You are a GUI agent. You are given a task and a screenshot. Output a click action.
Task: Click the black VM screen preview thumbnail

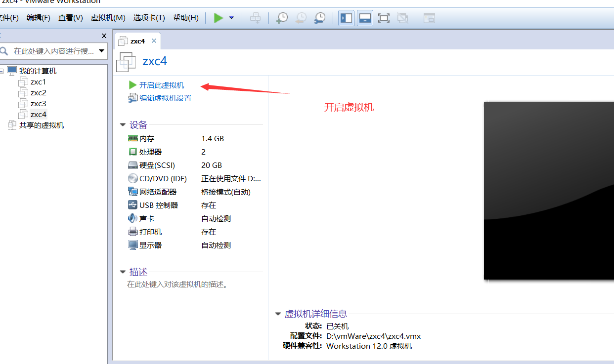[x=549, y=191]
